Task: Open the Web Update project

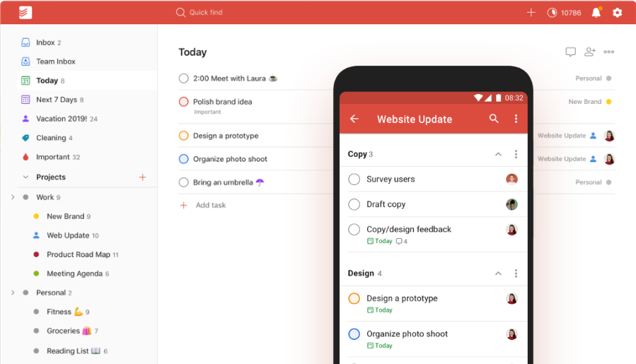Action: (x=68, y=235)
